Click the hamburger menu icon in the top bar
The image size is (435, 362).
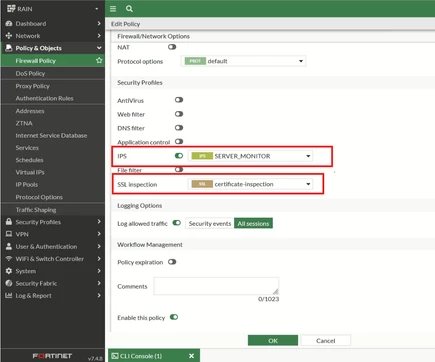coord(113,9)
